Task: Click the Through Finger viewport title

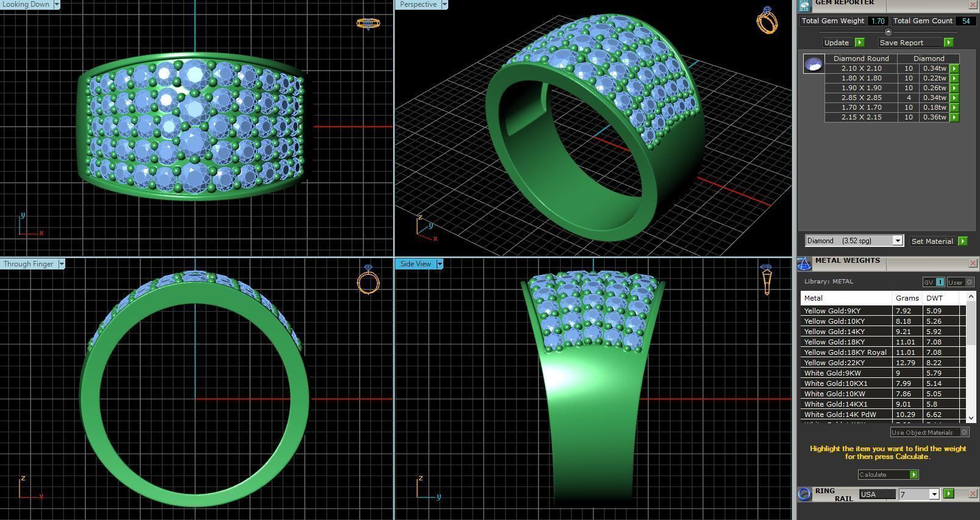Action: (x=29, y=264)
